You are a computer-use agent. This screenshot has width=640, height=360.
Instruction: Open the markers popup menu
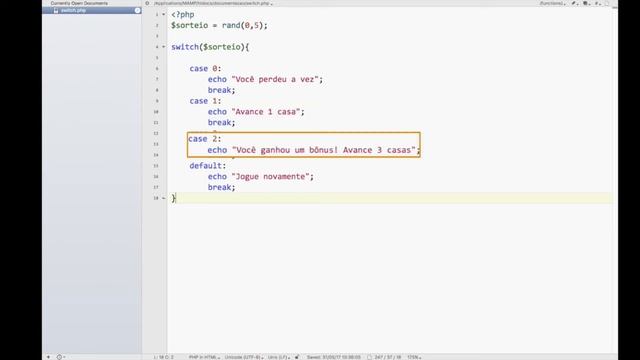click(586, 3)
